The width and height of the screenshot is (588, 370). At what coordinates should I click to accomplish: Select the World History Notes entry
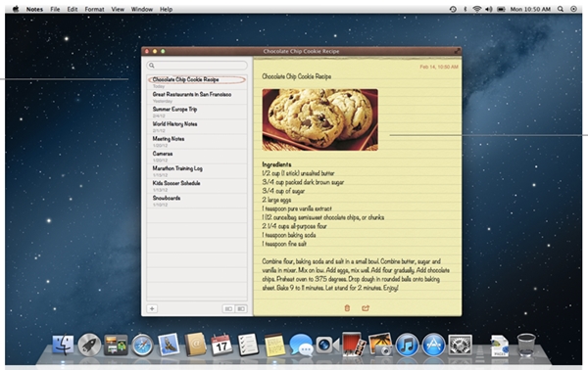tap(197, 126)
